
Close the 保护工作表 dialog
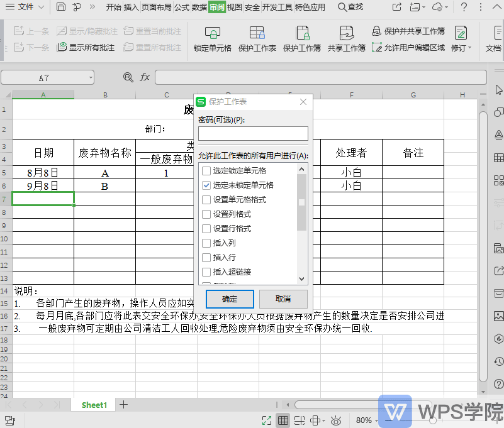[303, 102]
